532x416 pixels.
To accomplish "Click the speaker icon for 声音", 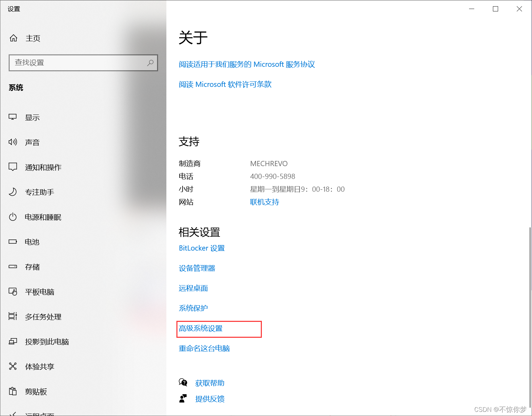I will tap(13, 142).
